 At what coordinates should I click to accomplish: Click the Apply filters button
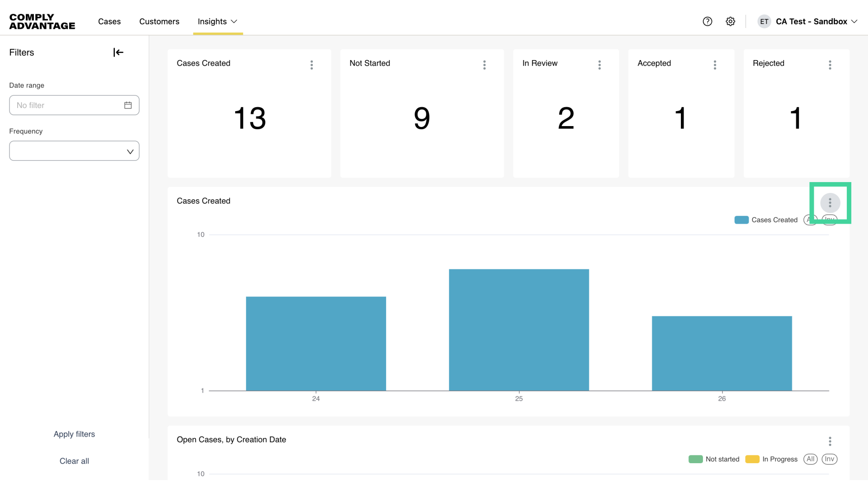coord(74,434)
